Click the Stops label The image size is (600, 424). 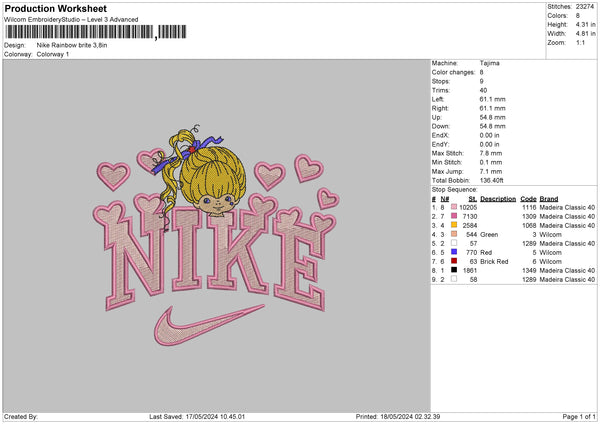tap(440, 81)
